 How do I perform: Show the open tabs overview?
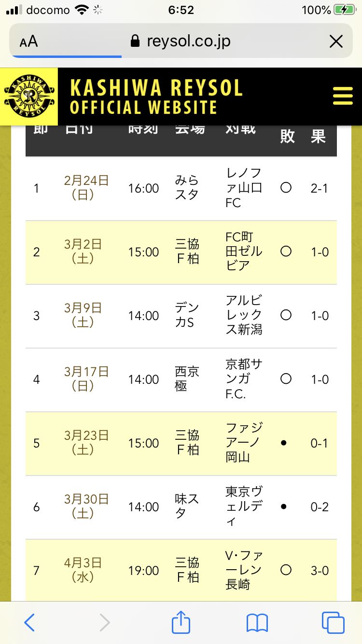pyautogui.click(x=333, y=622)
